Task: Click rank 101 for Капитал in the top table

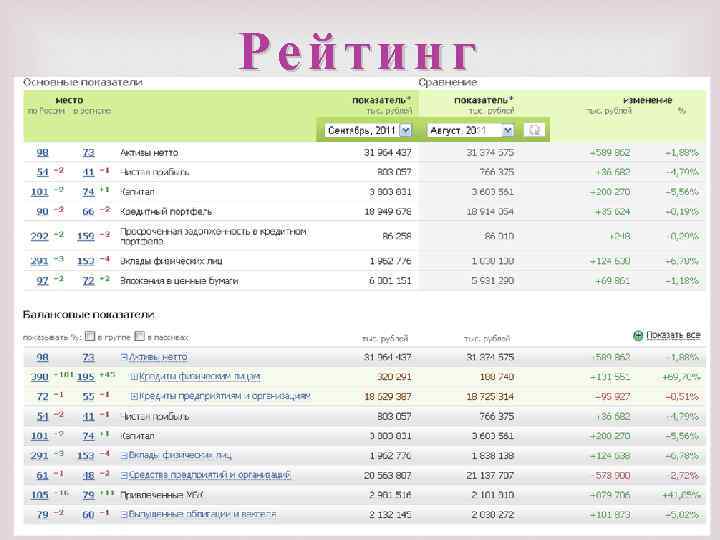Action: pos(39,192)
